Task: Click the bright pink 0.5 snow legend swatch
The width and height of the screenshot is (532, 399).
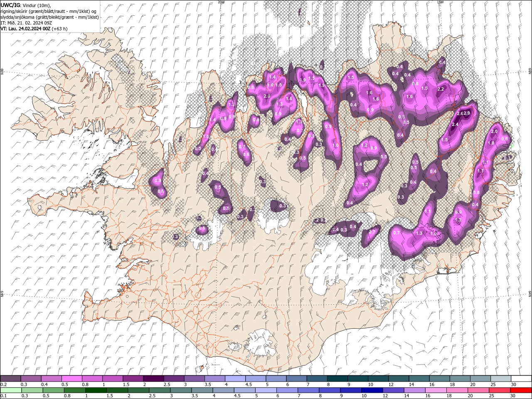Action: tap(71, 379)
